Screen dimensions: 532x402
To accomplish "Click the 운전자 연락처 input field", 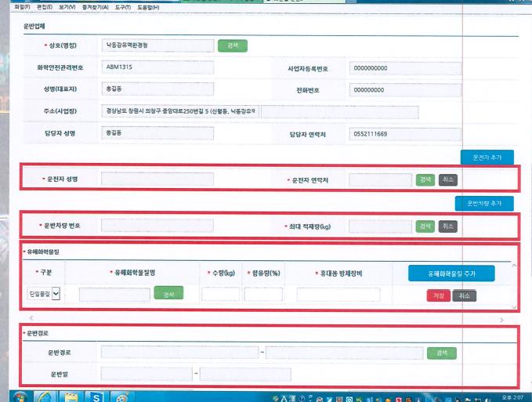I will point(380,179).
